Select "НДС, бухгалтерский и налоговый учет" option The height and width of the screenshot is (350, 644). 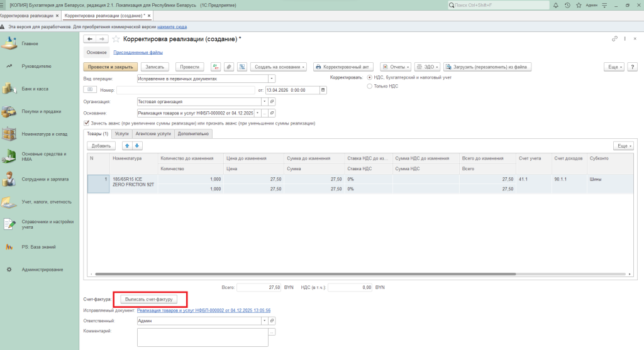[x=369, y=77]
